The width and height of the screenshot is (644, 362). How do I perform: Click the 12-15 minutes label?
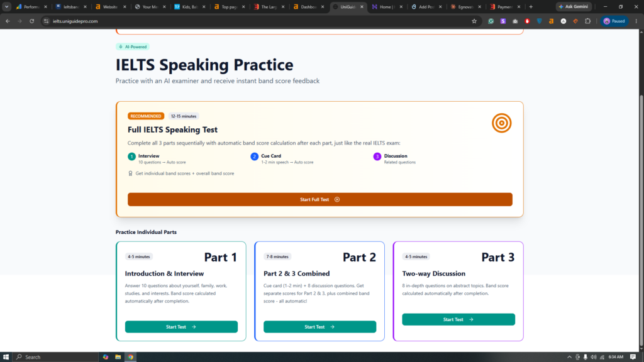[x=184, y=116]
